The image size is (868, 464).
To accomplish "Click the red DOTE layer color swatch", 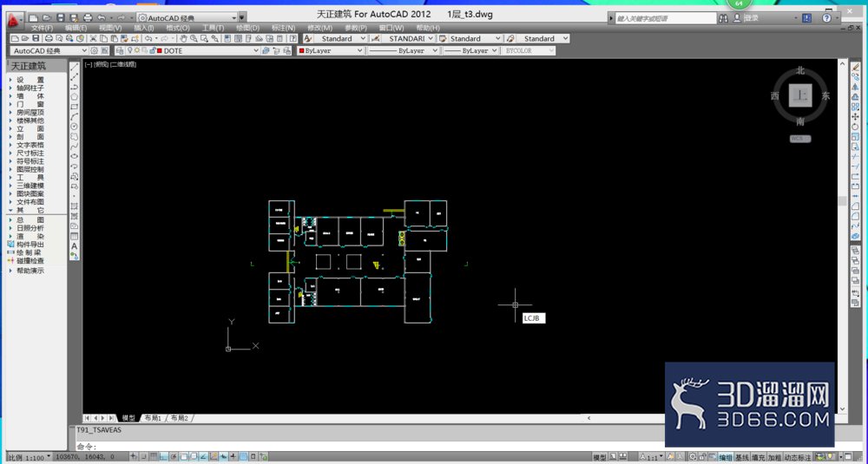I will 160,51.
